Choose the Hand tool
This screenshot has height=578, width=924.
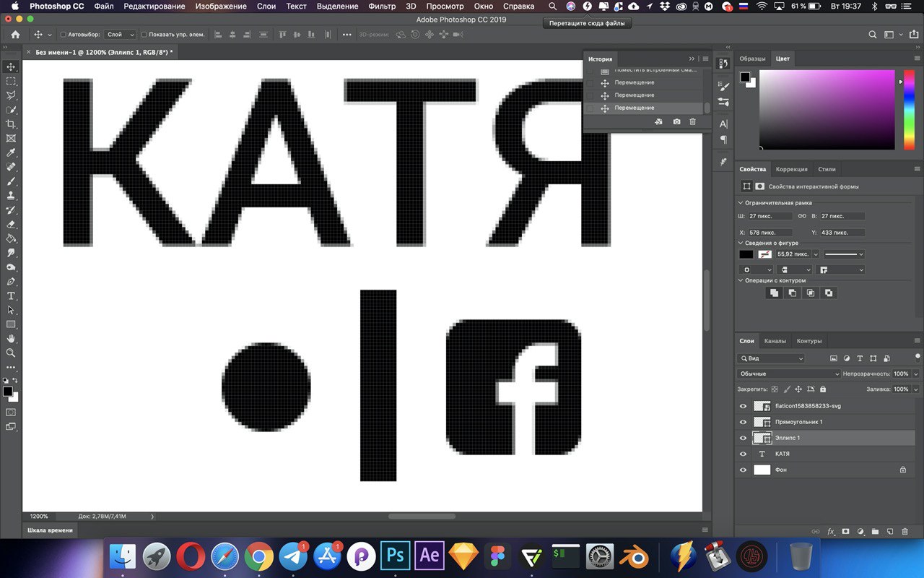[11, 339]
